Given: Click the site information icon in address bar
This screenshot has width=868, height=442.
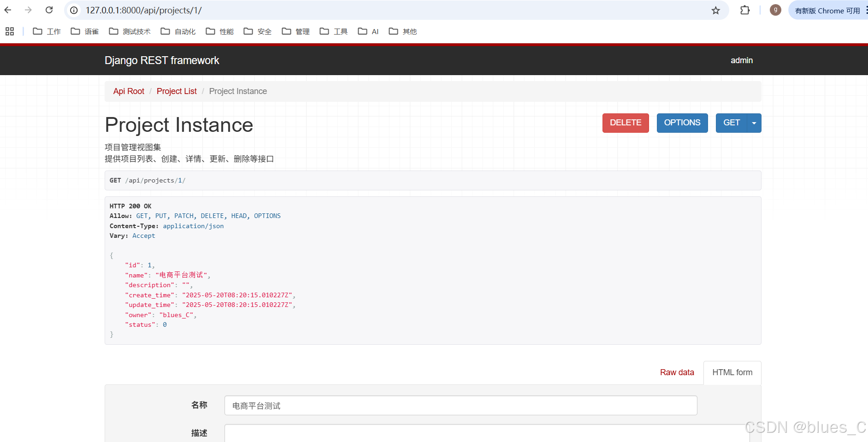Looking at the screenshot, I should tap(74, 10).
